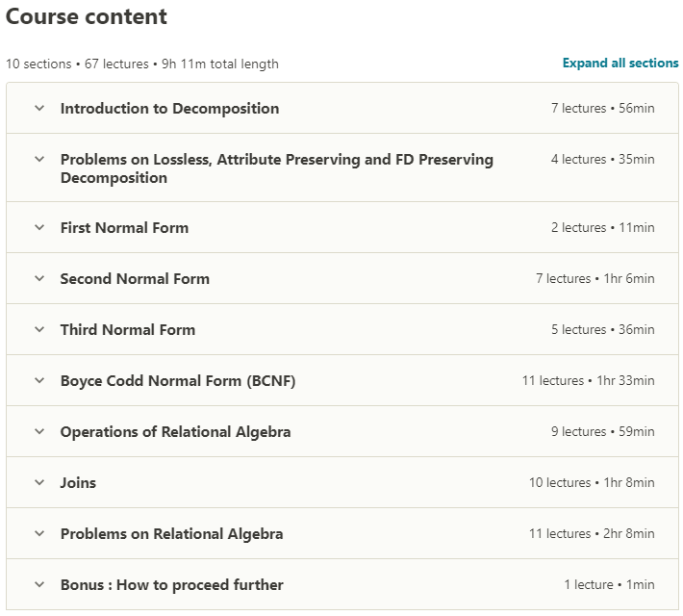Open Bonus : How to proceed further

(x=171, y=585)
